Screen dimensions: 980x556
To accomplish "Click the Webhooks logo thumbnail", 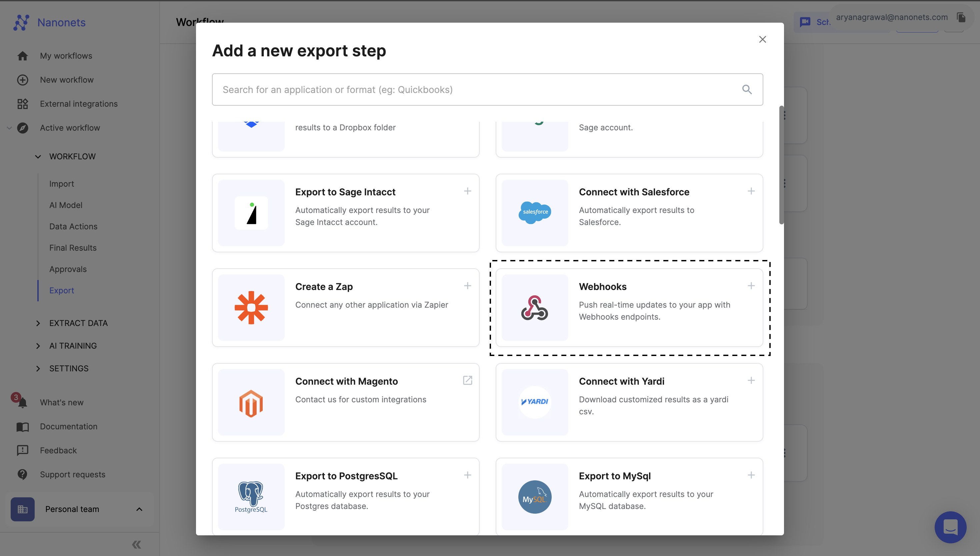I will (534, 307).
